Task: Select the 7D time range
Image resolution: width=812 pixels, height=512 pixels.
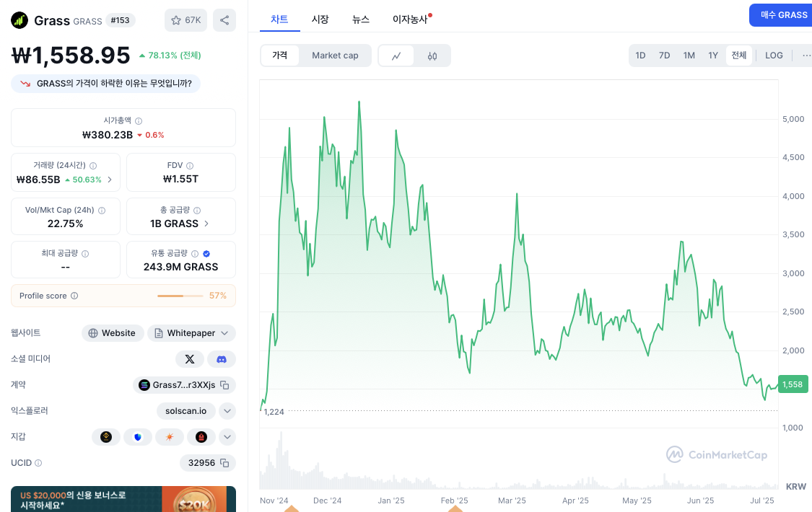Action: 664,56
